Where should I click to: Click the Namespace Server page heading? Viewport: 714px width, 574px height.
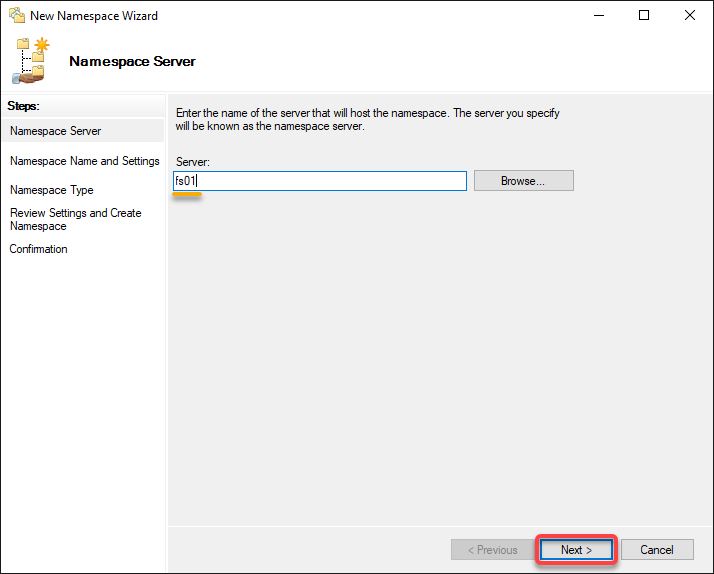132,61
